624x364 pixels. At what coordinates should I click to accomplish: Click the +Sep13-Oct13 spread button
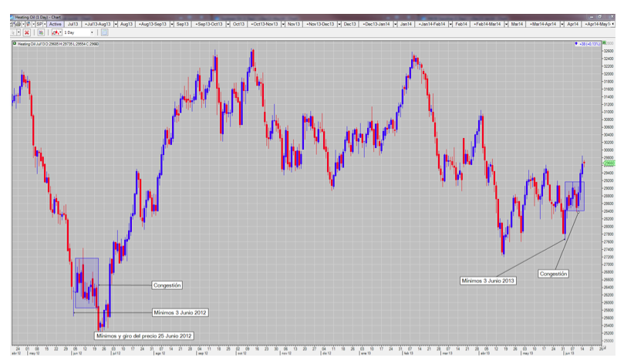point(209,24)
